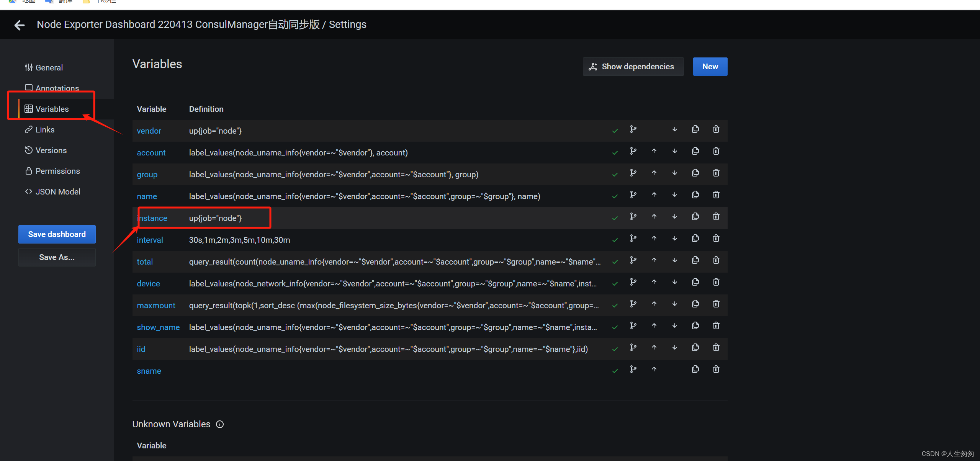Move the group variable up
Viewport: 980px width, 461px height.
coord(654,173)
